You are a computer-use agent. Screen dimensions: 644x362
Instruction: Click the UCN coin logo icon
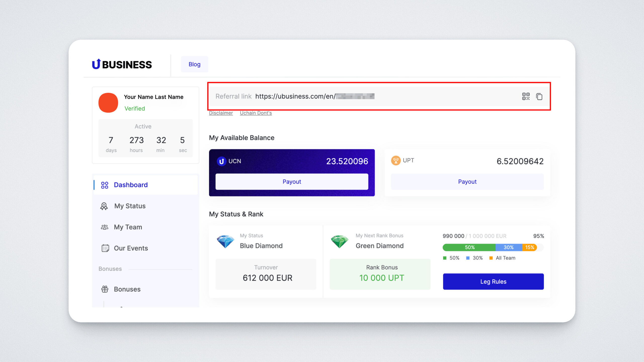pos(221,161)
